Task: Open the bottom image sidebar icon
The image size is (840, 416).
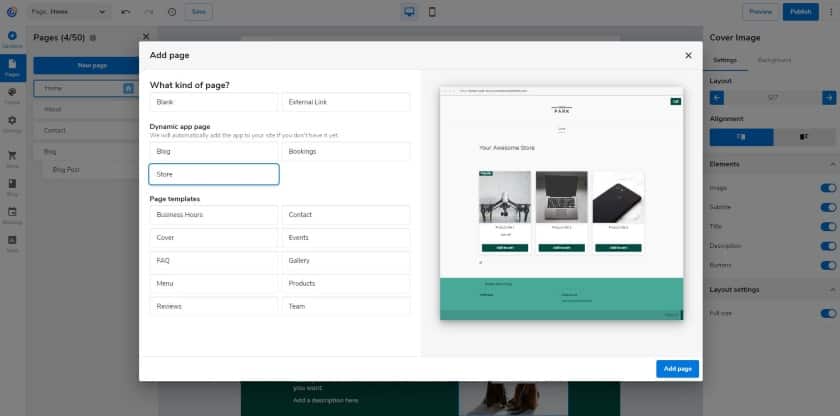Action: click(x=12, y=243)
